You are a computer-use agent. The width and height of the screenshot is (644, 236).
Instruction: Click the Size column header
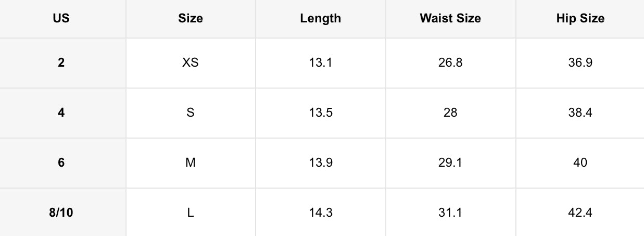pos(191,19)
